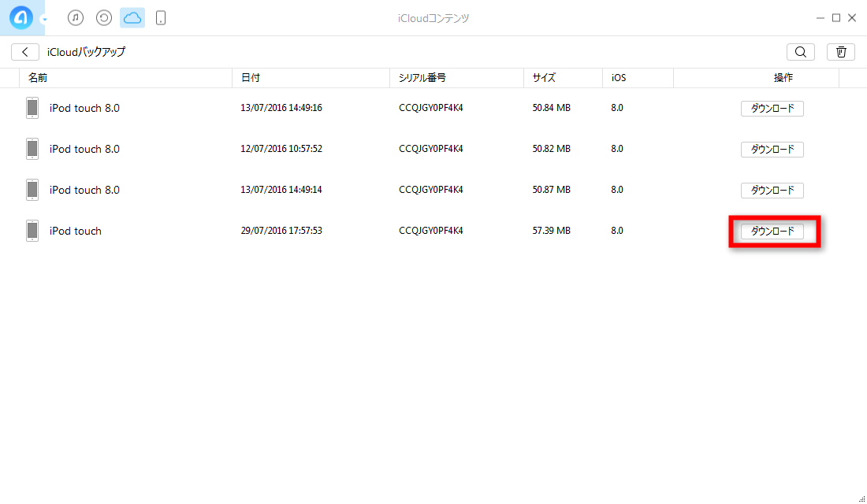The width and height of the screenshot is (867, 504).
Task: Minimize the iCloudコンテンツ window
Action: tap(820, 18)
